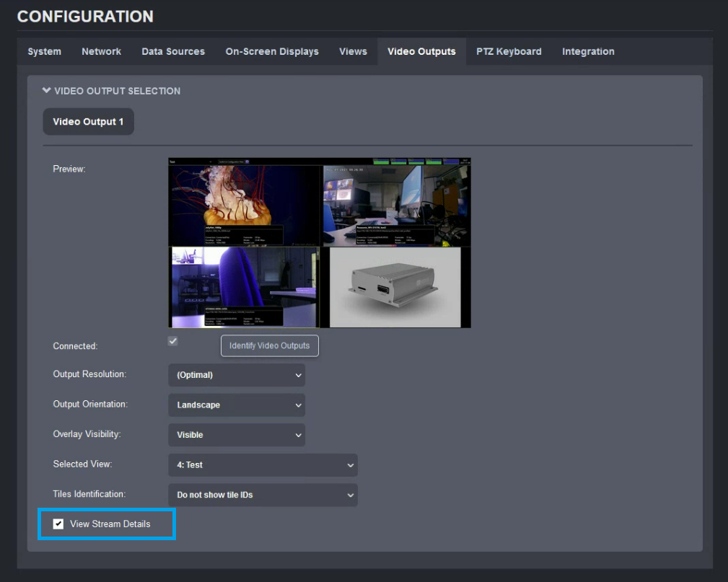Image resolution: width=728 pixels, height=582 pixels.
Task: Go to On-Screen Displays tab
Action: (272, 51)
